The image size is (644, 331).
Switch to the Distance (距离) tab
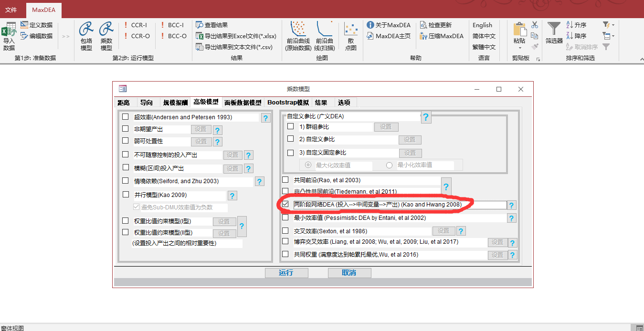124,103
